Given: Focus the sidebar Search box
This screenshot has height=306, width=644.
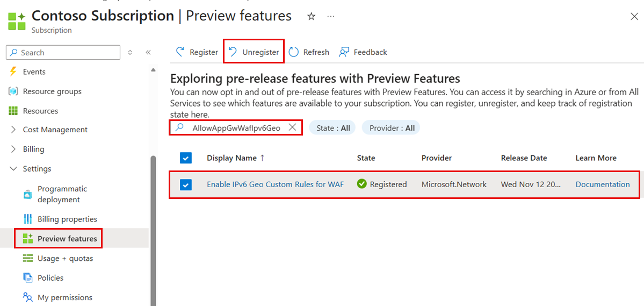Looking at the screenshot, I should pyautogui.click(x=63, y=53).
